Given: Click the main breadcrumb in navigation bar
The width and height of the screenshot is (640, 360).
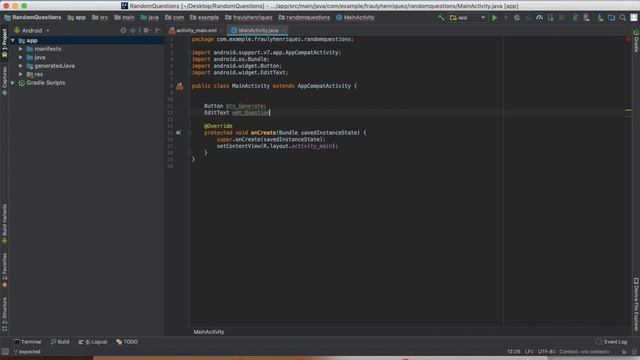Looking at the screenshot, I should click(x=124, y=18).
